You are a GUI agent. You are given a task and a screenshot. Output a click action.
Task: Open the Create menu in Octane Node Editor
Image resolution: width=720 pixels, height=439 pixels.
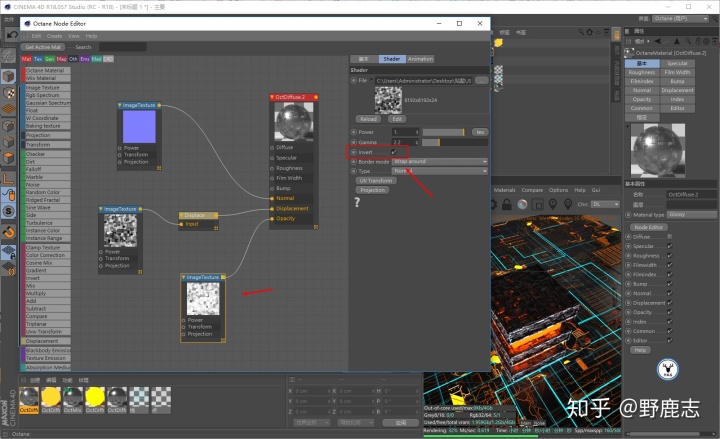[54, 36]
